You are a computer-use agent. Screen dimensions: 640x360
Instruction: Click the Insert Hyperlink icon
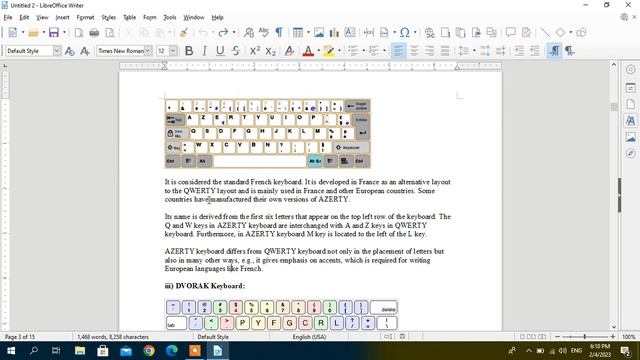(429, 32)
